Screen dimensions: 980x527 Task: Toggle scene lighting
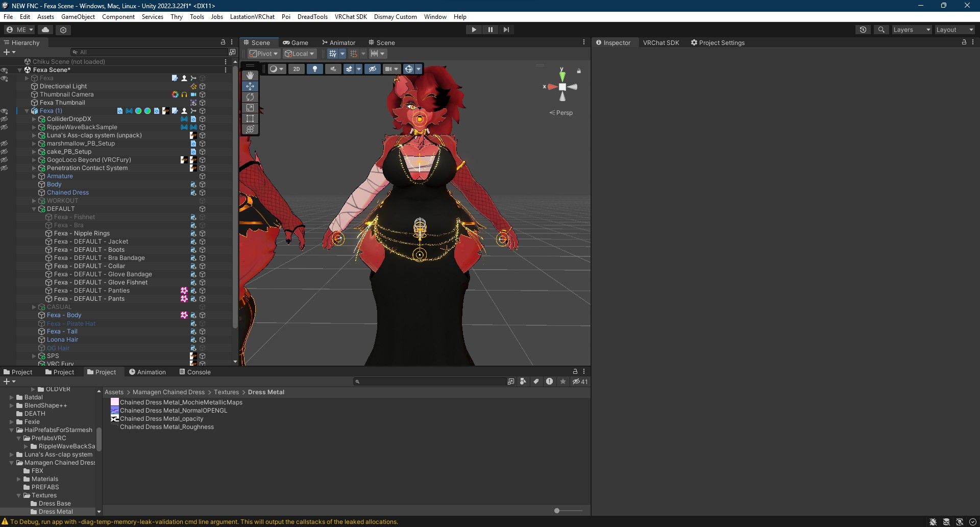point(315,69)
